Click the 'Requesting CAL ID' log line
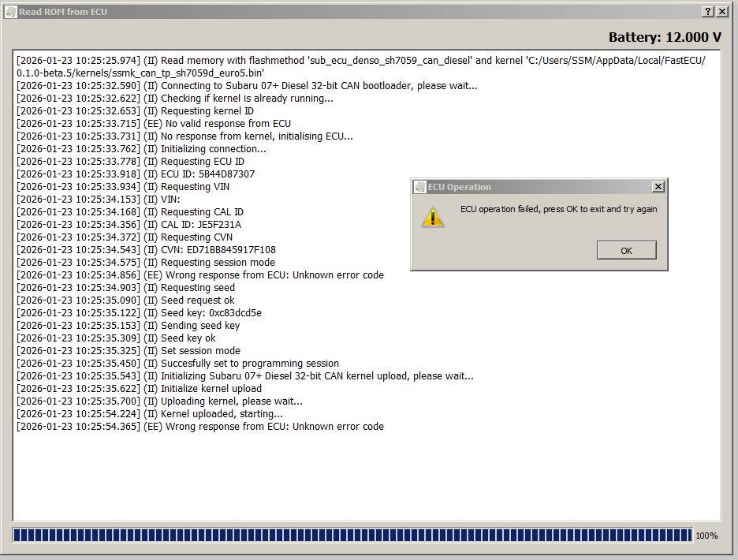This screenshot has height=560, width=738. [130, 211]
